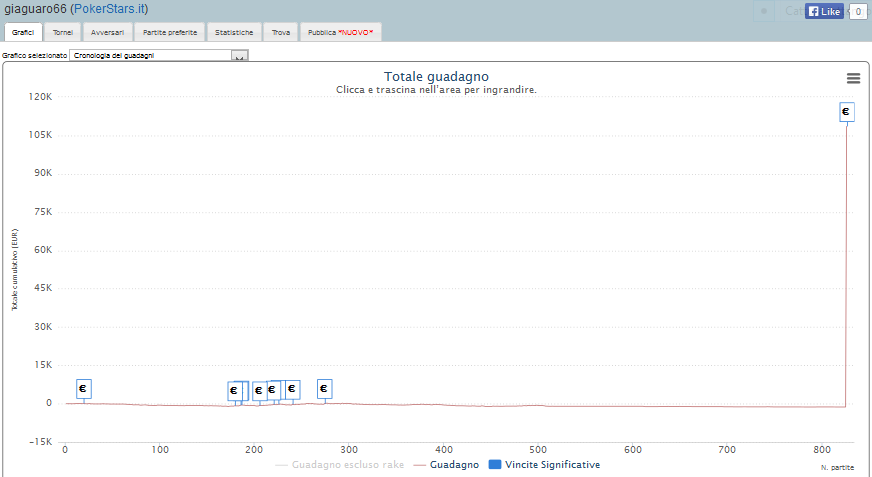Click the Facebook like count box
The height and width of the screenshot is (477, 872).
[x=857, y=12]
